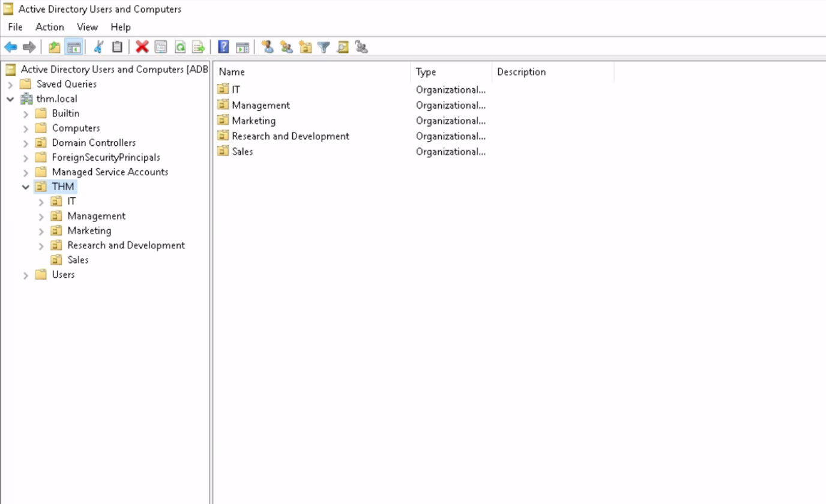Collapse the THM organizational unit
The width and height of the screenshot is (826, 504).
pyautogui.click(x=26, y=187)
